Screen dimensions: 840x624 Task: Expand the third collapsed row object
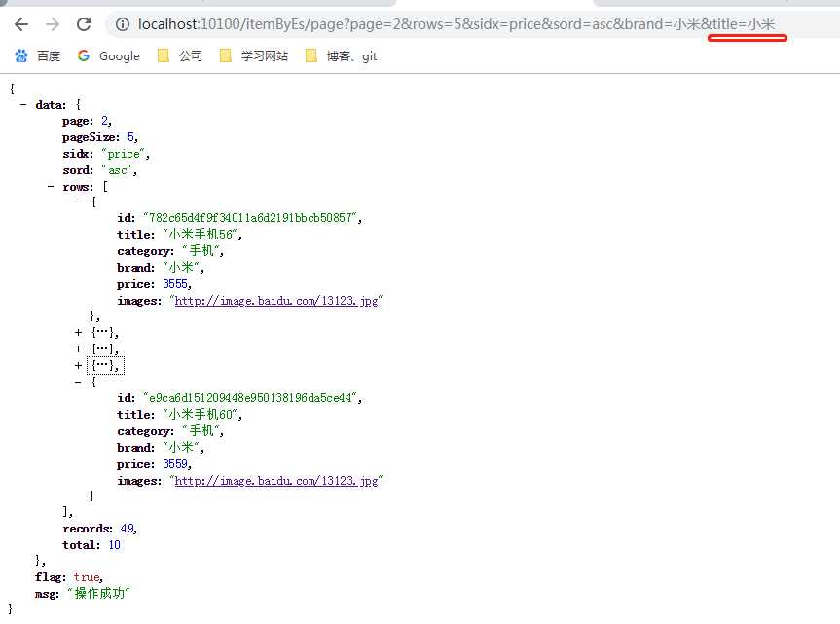click(78, 349)
